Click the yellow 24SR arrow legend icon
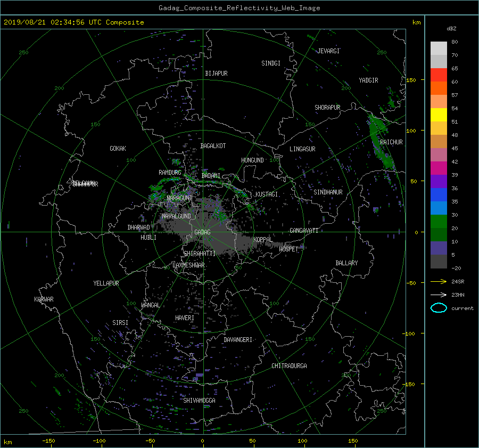The image size is (479, 448). pos(439,281)
